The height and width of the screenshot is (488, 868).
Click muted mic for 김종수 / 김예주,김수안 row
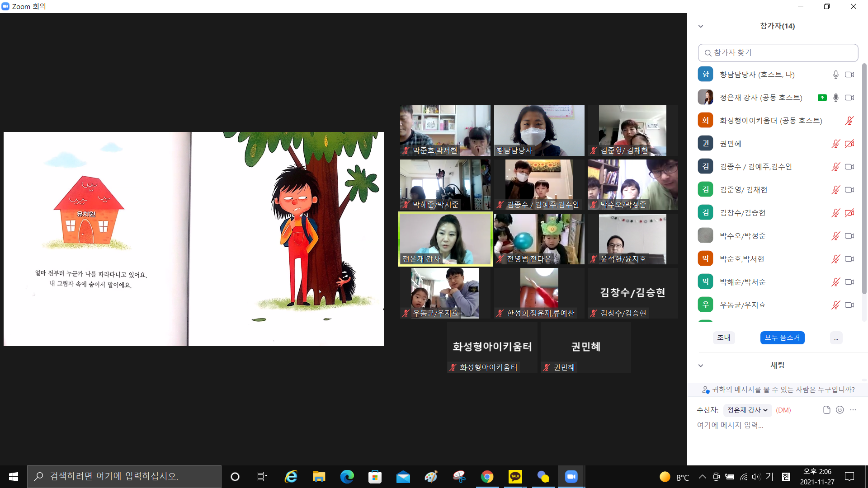[x=836, y=167]
